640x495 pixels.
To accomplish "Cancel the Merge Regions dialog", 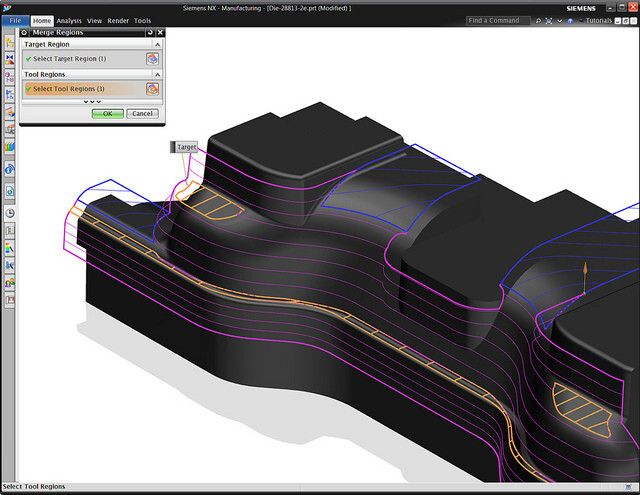I will pos(142,113).
